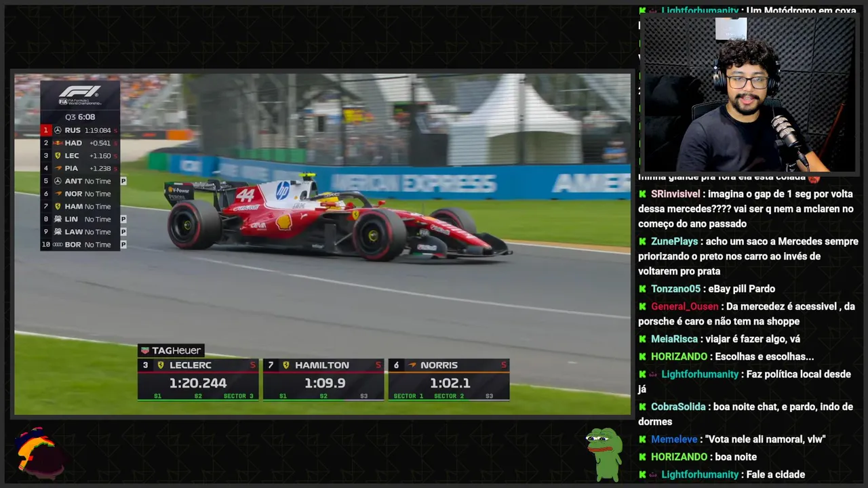The height and width of the screenshot is (488, 868).
Task: Open General_Ousen's chat profile
Action: (x=684, y=306)
